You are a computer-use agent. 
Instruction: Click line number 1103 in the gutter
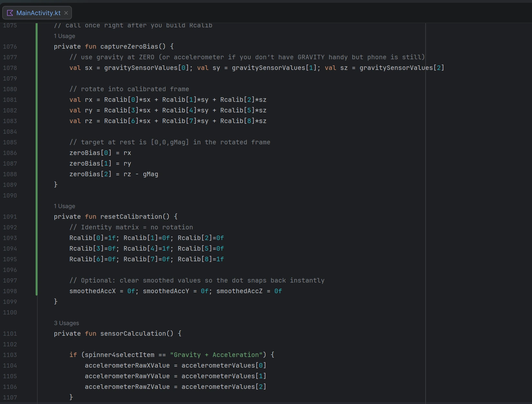pyautogui.click(x=10, y=355)
